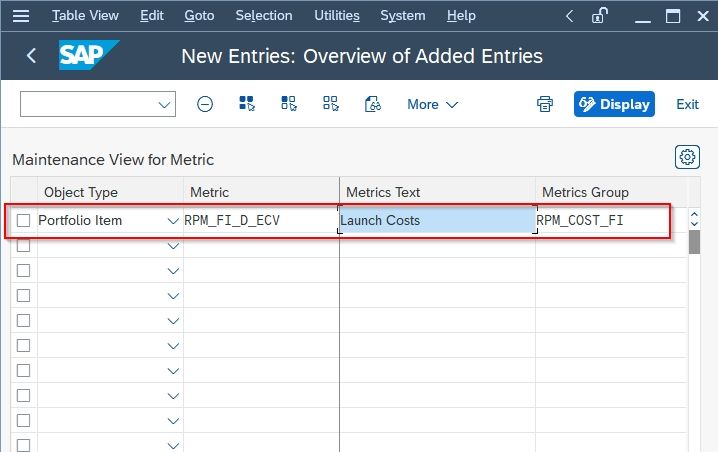Open table settings gear icon

pyautogui.click(x=687, y=157)
